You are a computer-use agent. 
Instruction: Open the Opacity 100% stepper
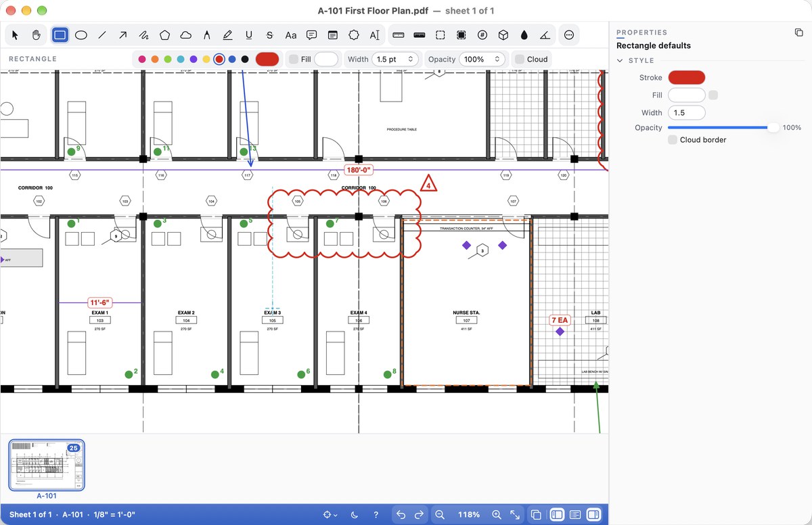tap(482, 60)
